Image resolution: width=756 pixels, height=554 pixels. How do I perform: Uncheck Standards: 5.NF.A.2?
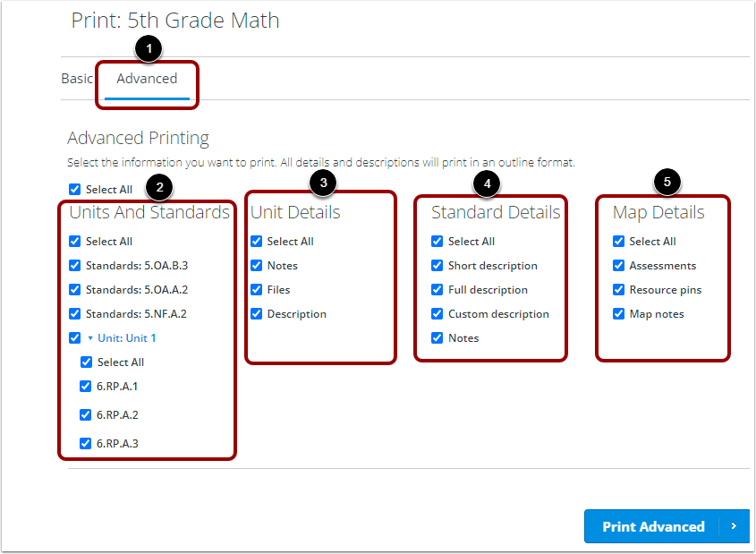click(x=75, y=313)
